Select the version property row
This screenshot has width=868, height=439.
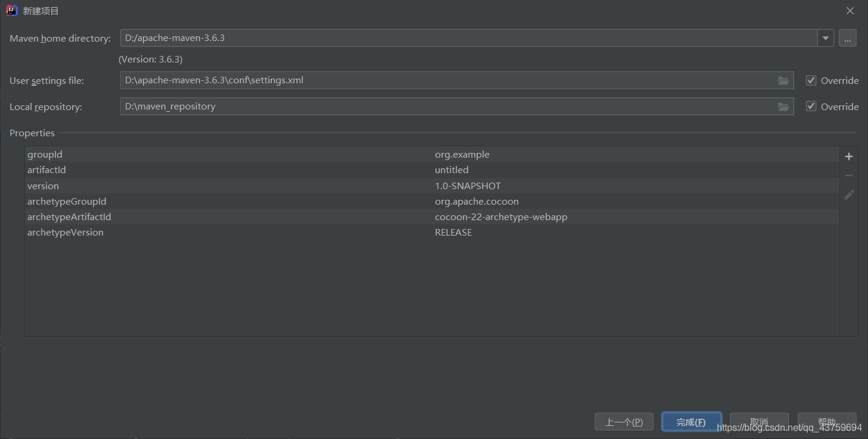(x=432, y=186)
